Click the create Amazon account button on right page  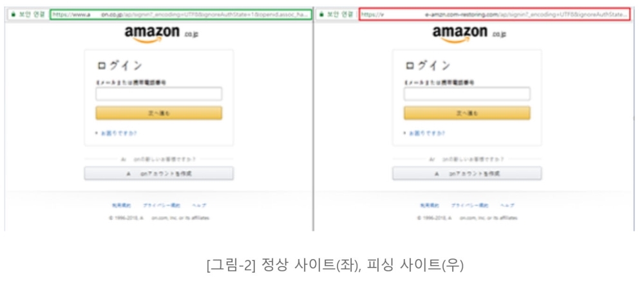(467, 174)
